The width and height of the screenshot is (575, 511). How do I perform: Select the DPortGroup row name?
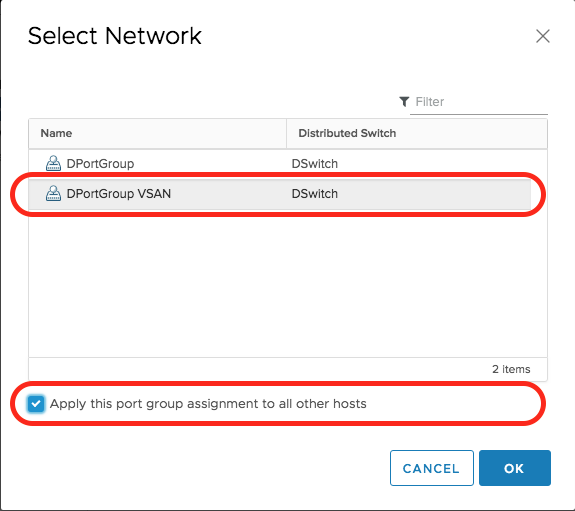[x=100, y=164]
